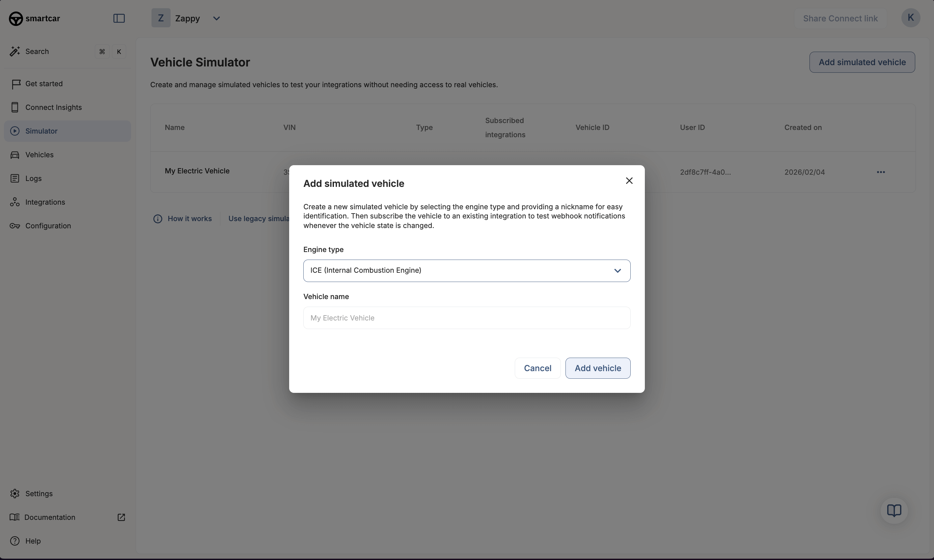934x560 pixels.
Task: Click the info icon beside How it works
Action: (157, 218)
